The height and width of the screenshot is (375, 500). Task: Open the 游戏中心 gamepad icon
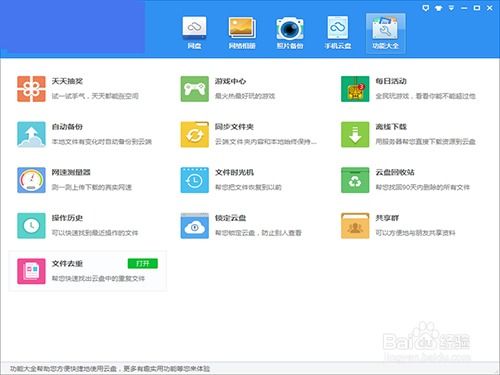(195, 89)
